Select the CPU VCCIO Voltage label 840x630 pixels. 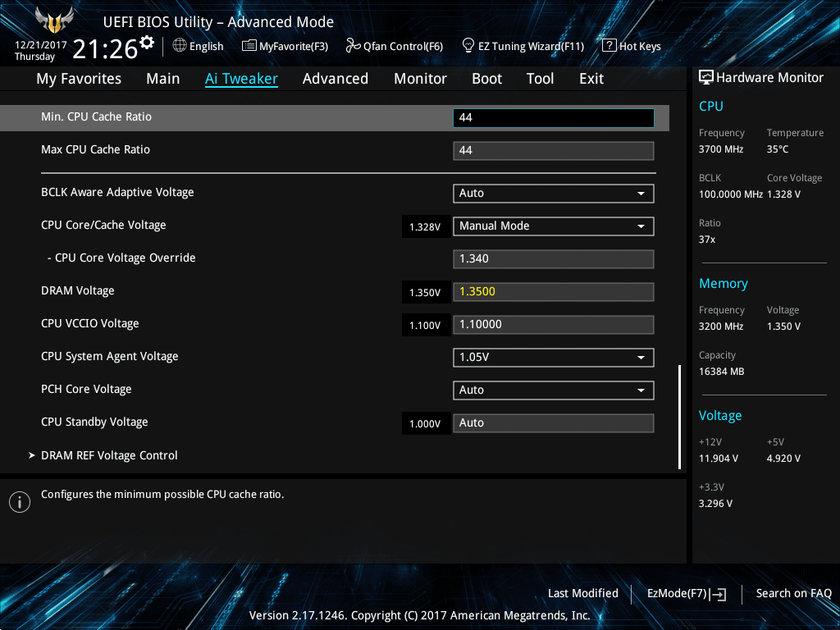[90, 323]
